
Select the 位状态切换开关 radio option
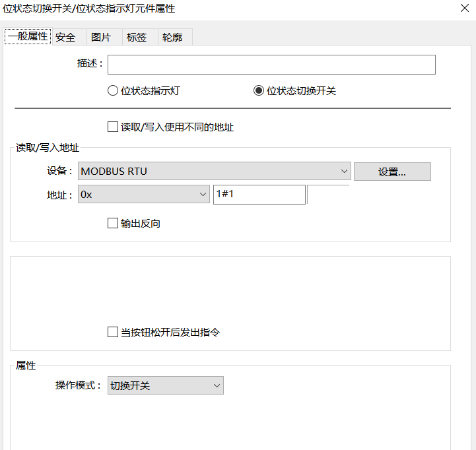(259, 91)
